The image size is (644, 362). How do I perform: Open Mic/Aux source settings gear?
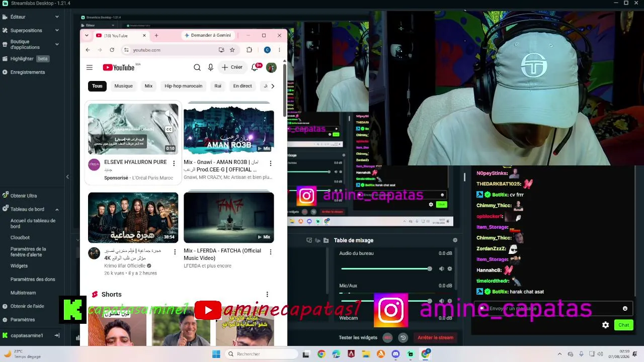450,301
